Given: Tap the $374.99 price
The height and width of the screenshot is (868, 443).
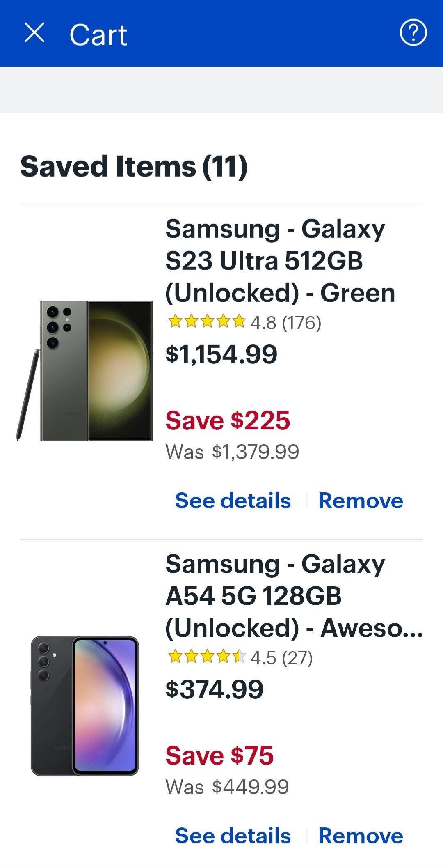Looking at the screenshot, I should click(x=214, y=689).
